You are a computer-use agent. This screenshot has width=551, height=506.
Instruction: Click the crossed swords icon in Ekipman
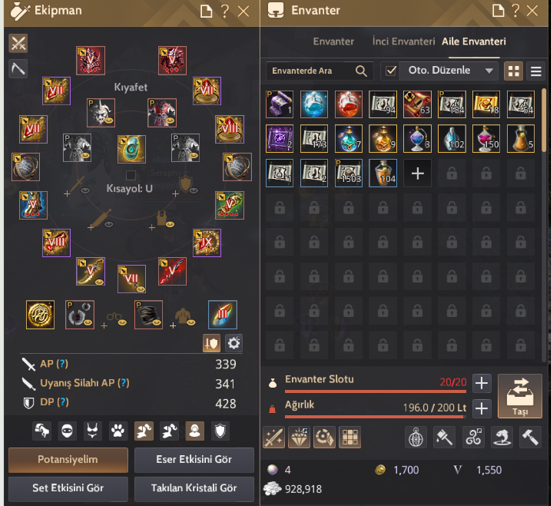pos(18,44)
